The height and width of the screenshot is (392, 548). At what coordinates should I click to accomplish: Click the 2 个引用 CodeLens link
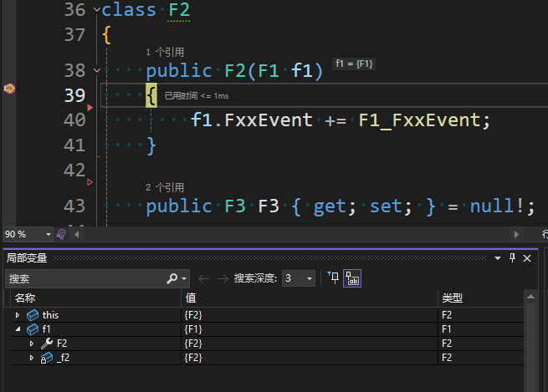click(165, 187)
